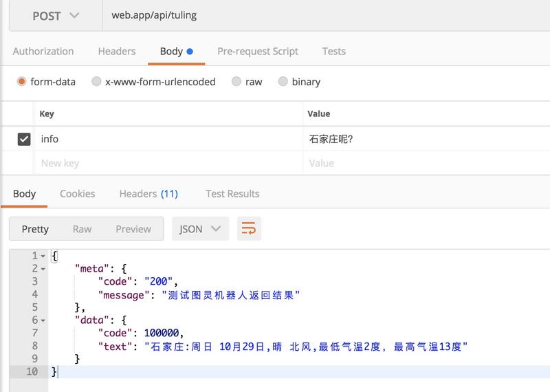Click the text value starting 石家庄:周日
The image size is (550, 392).
coord(306,347)
